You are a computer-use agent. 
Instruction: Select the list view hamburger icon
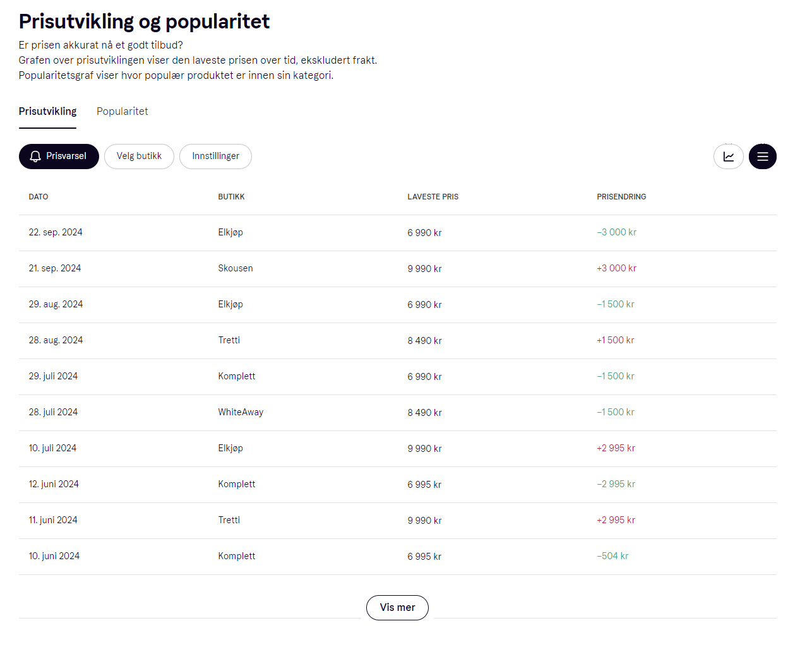[762, 157]
